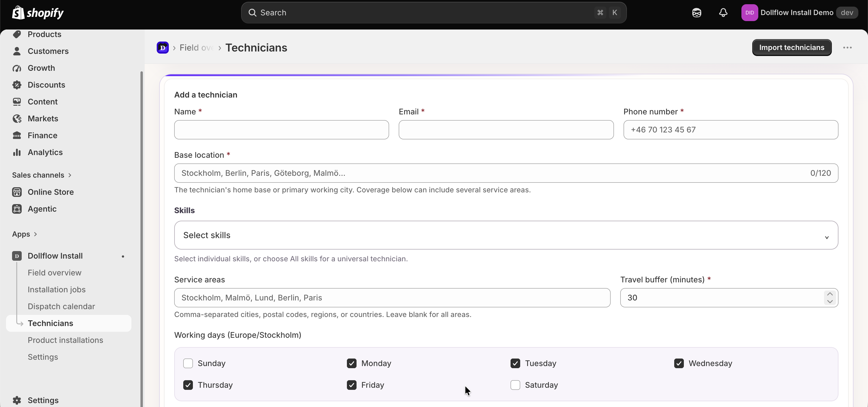Click the Online Store storefront icon
This screenshot has width=868, height=407.
(x=17, y=192)
